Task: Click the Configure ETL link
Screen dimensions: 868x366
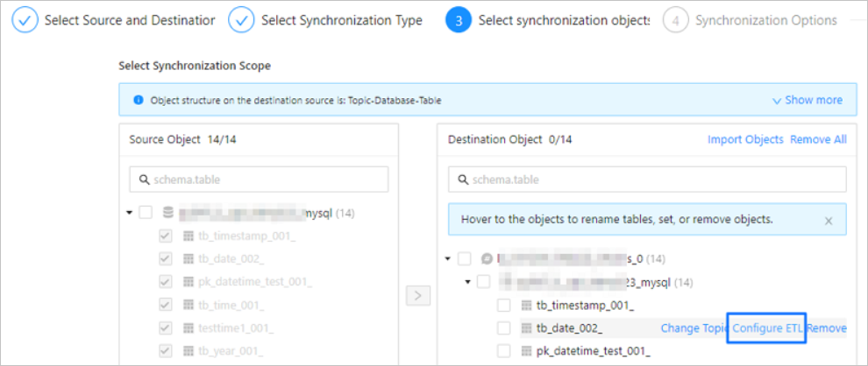Action: pyautogui.click(x=767, y=328)
